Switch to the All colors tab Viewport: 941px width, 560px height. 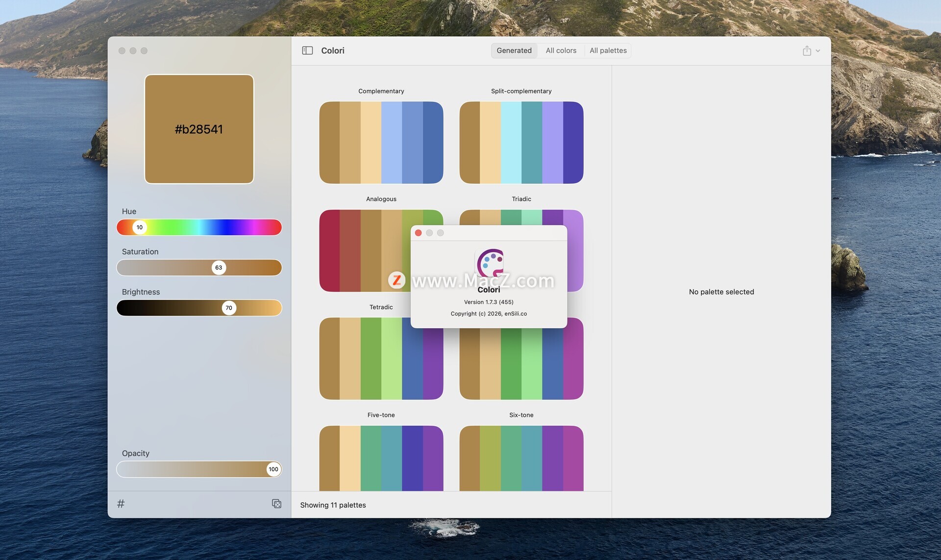tap(561, 50)
